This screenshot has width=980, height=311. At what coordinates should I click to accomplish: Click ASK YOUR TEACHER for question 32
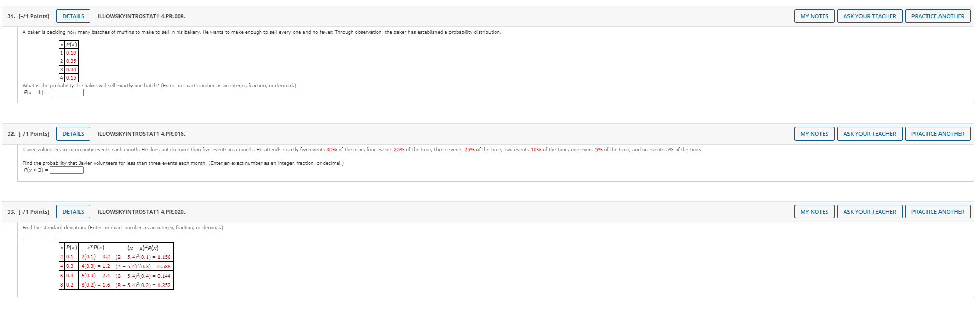869,134
